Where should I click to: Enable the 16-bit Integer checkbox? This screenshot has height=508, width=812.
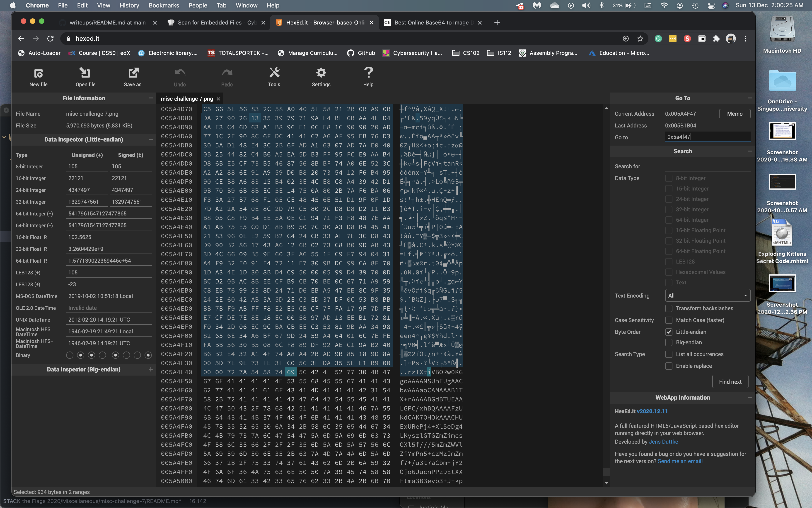point(669,188)
